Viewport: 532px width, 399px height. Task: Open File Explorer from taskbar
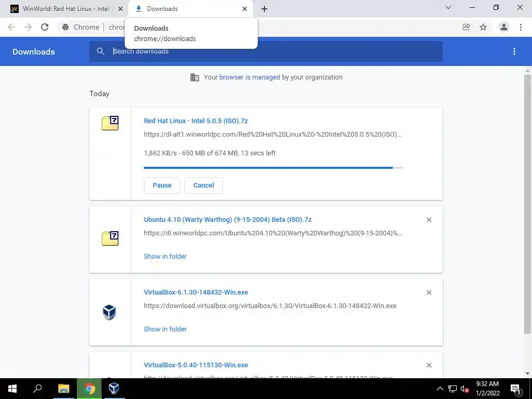[63, 389]
